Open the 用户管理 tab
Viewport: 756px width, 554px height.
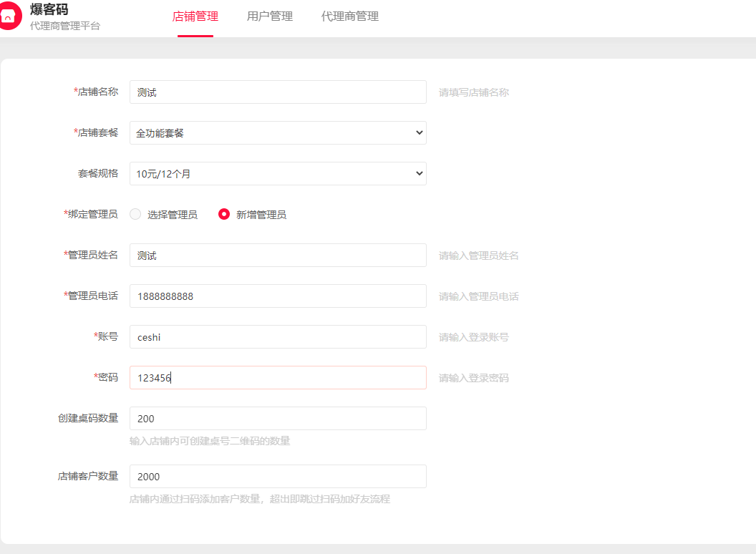tap(270, 16)
